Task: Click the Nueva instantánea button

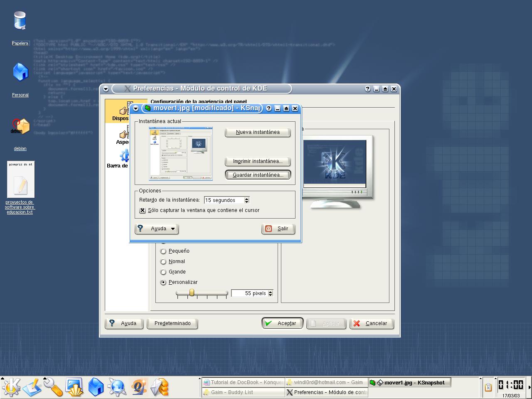Action: (x=257, y=132)
